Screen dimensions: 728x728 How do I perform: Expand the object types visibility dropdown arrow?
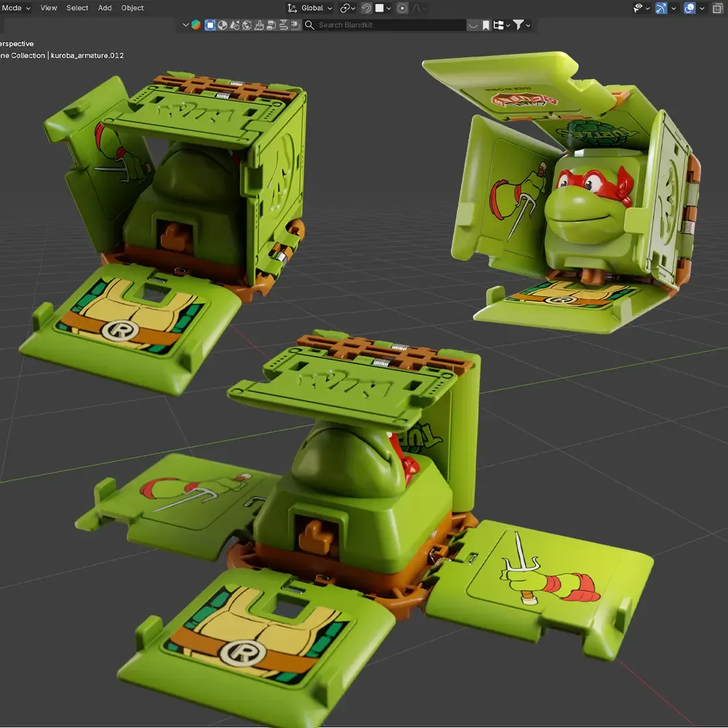(x=648, y=8)
